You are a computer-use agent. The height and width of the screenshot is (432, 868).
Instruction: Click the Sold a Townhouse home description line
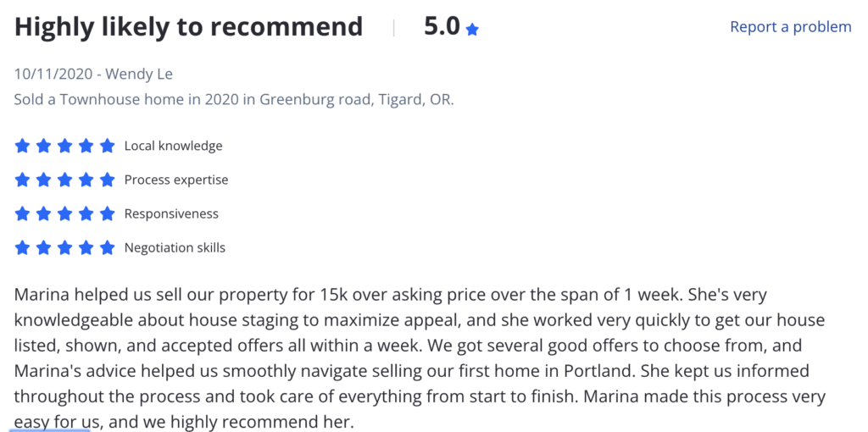[x=234, y=100]
